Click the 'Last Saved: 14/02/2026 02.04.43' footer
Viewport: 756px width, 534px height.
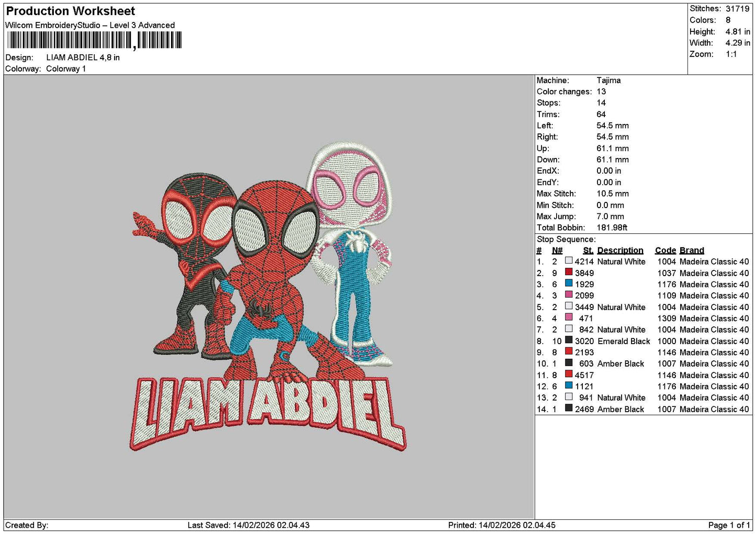click(x=249, y=525)
